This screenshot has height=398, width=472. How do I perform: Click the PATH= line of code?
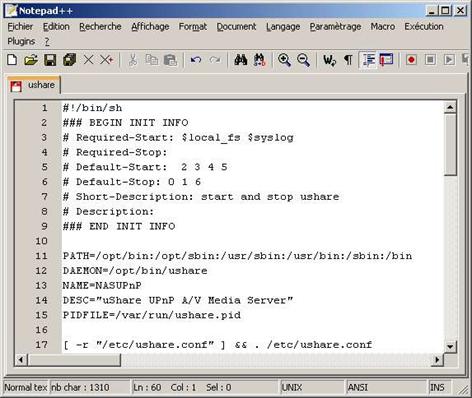point(237,256)
